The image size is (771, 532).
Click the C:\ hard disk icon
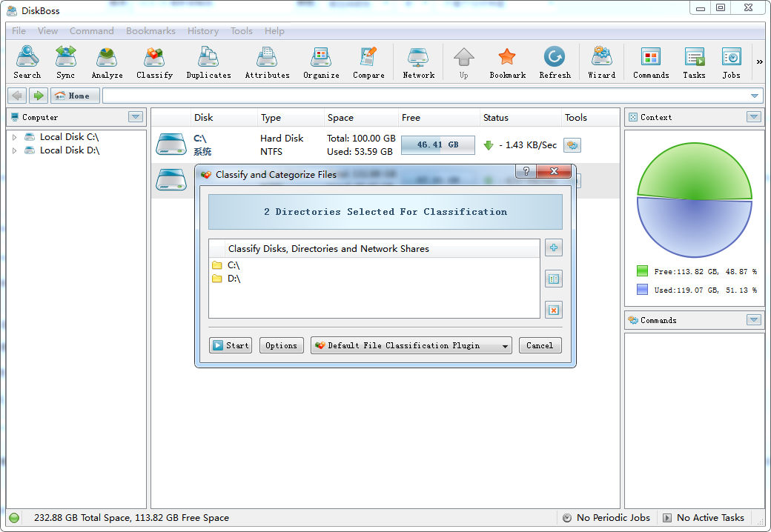point(171,144)
